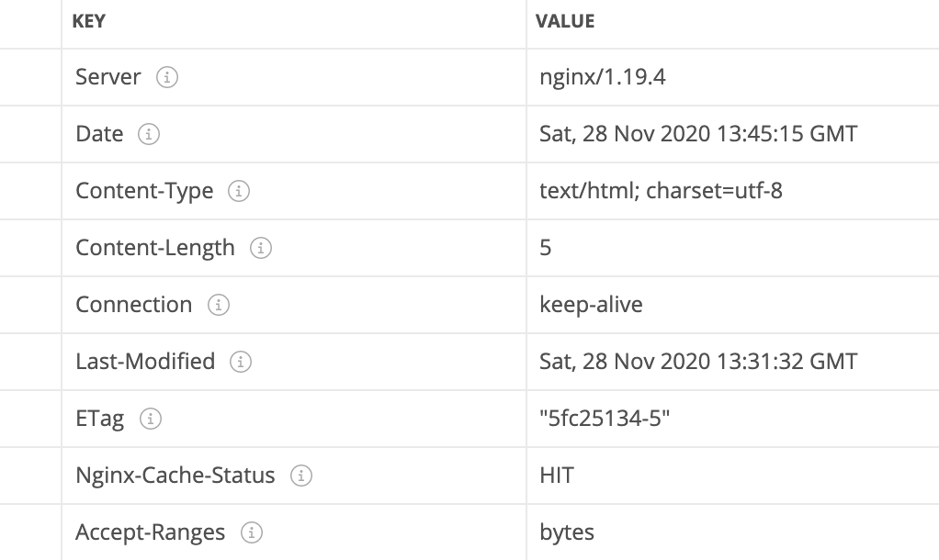Select the ETag value "5fc25134-5"

coord(605,419)
